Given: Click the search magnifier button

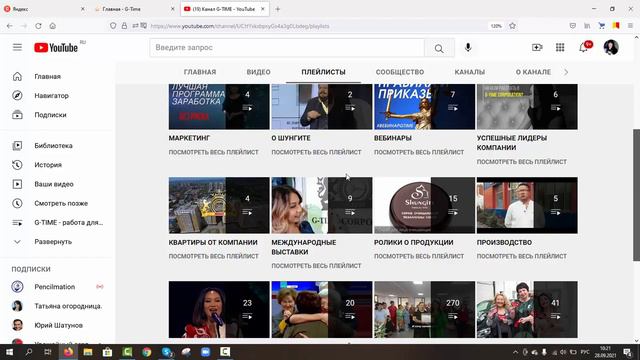Looking at the screenshot, I should click(439, 48).
